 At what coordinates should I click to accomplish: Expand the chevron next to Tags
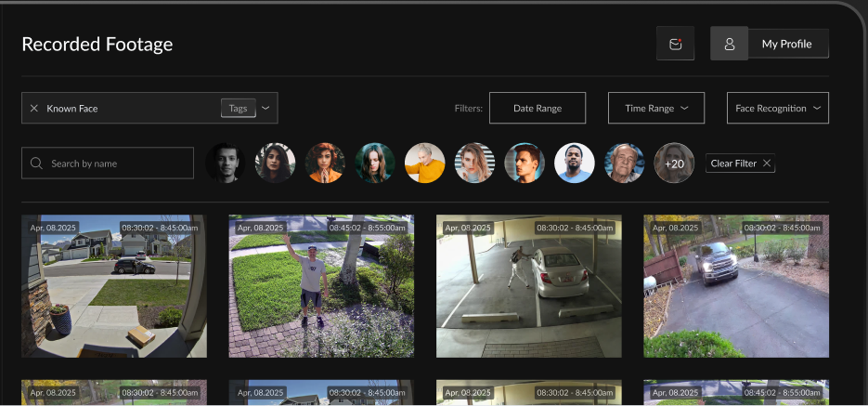pyautogui.click(x=266, y=109)
